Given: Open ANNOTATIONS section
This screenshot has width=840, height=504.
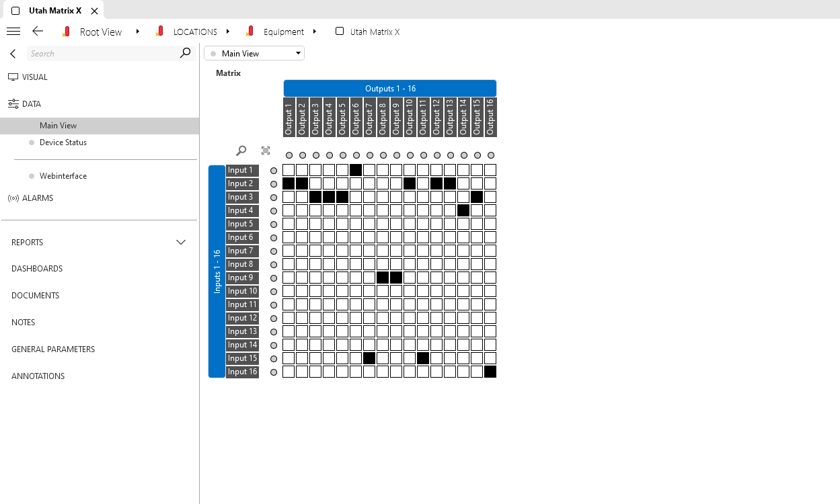Looking at the screenshot, I should click(x=38, y=376).
